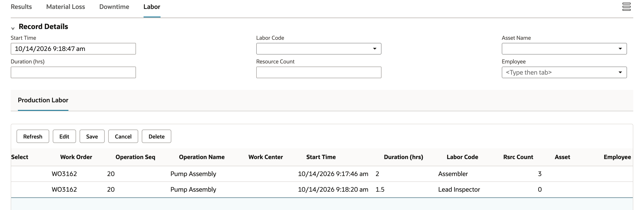Click the Asset column header

tap(562, 157)
